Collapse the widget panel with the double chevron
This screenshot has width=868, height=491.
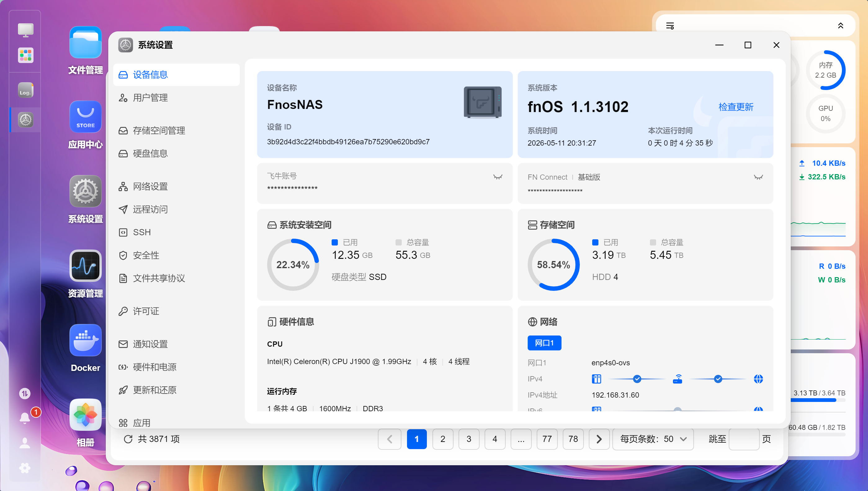coord(840,26)
